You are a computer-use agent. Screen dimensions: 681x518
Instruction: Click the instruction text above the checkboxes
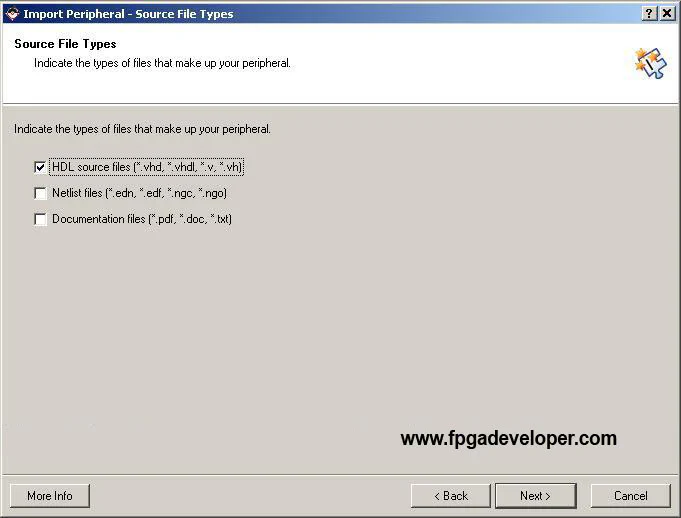pyautogui.click(x=142, y=129)
